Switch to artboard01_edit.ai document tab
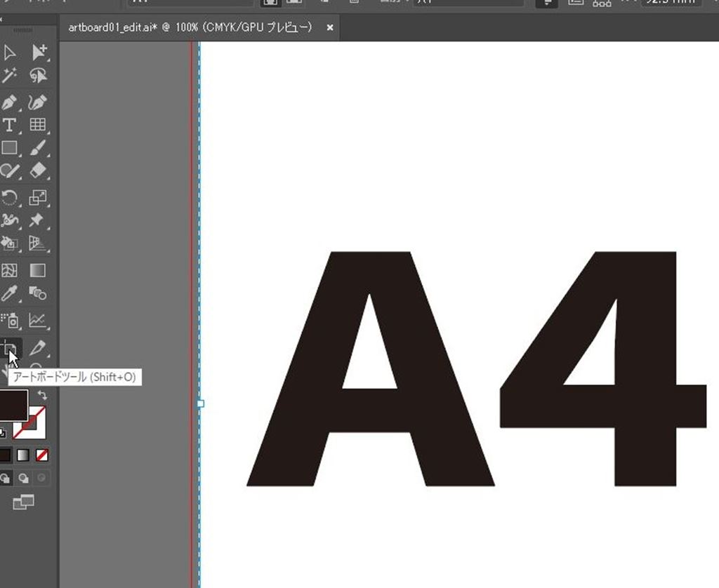Screen dimensions: 719x588 pos(190,28)
